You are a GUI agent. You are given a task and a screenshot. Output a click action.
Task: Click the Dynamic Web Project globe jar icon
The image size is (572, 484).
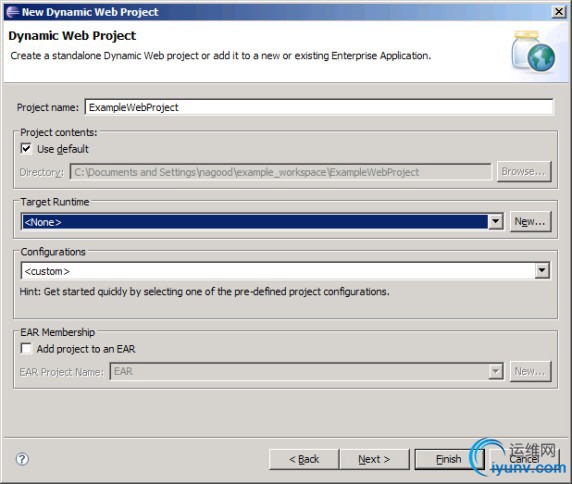[533, 51]
